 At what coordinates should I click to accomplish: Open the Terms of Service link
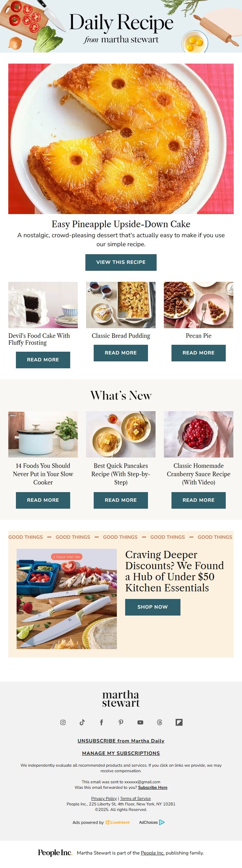pyautogui.click(x=136, y=798)
